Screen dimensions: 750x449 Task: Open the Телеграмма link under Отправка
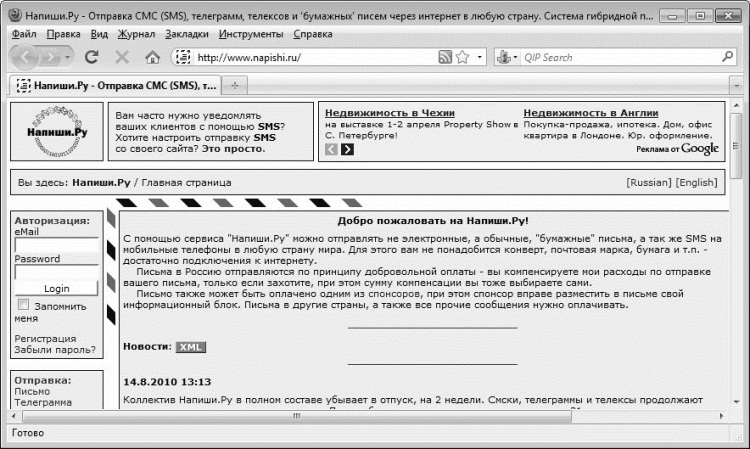(43, 402)
